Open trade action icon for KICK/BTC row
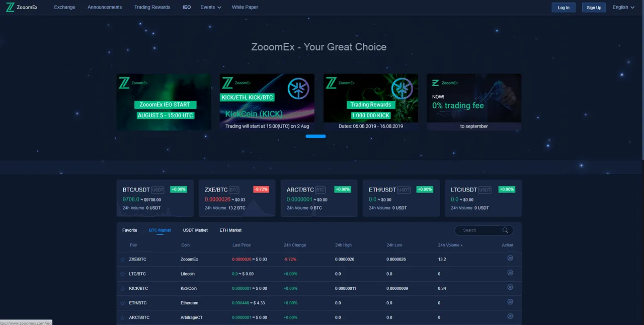This screenshot has height=325, width=644. tap(510, 287)
